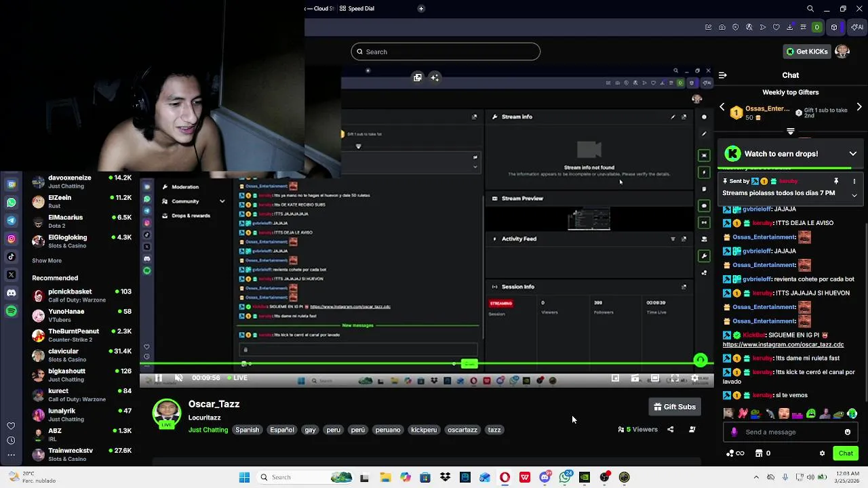Open Spotify in the Opera sidebar
Viewport: 868px width, 488px height.
[12, 311]
